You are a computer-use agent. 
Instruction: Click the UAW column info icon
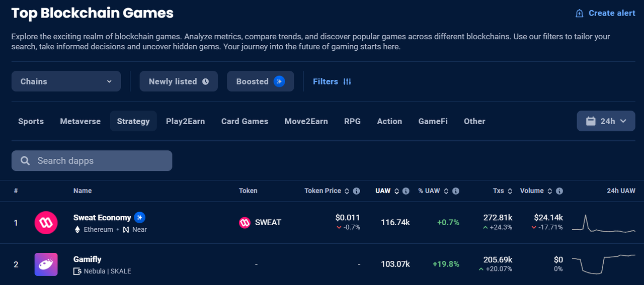pos(406,191)
